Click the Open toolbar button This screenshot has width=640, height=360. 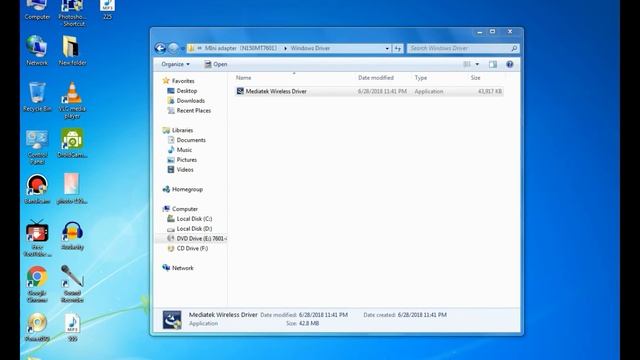(x=216, y=64)
